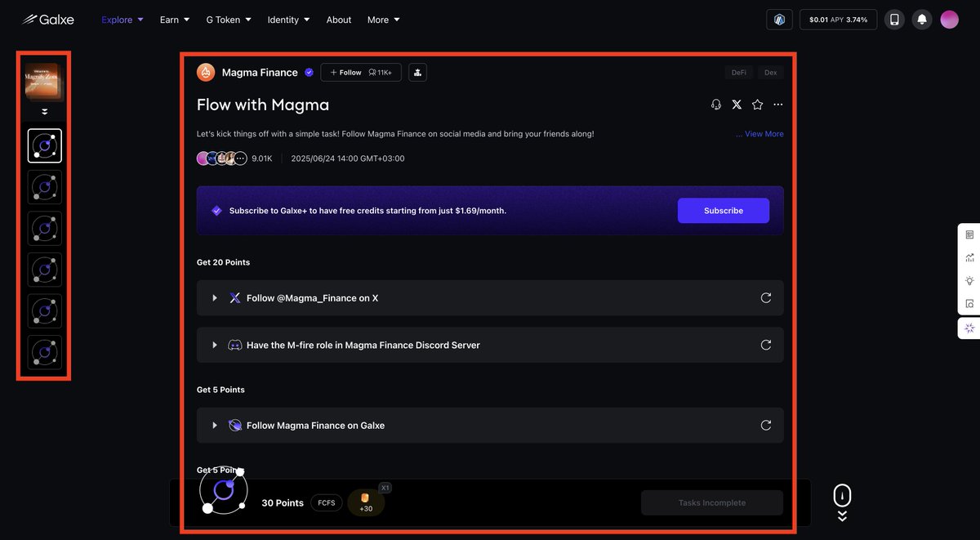Click the purple sparkle AI icon
The height and width of the screenshot is (540, 980).
(x=969, y=328)
